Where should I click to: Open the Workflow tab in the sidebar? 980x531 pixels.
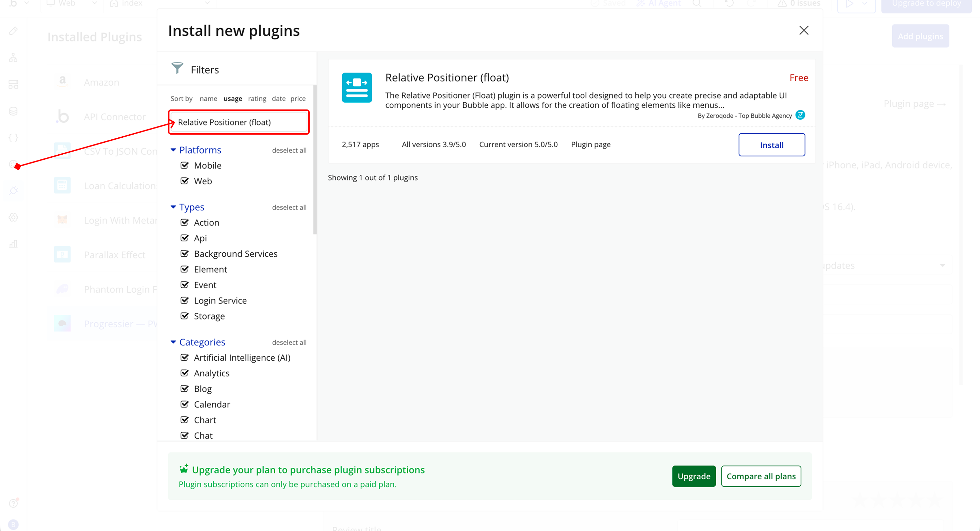[x=13, y=58]
